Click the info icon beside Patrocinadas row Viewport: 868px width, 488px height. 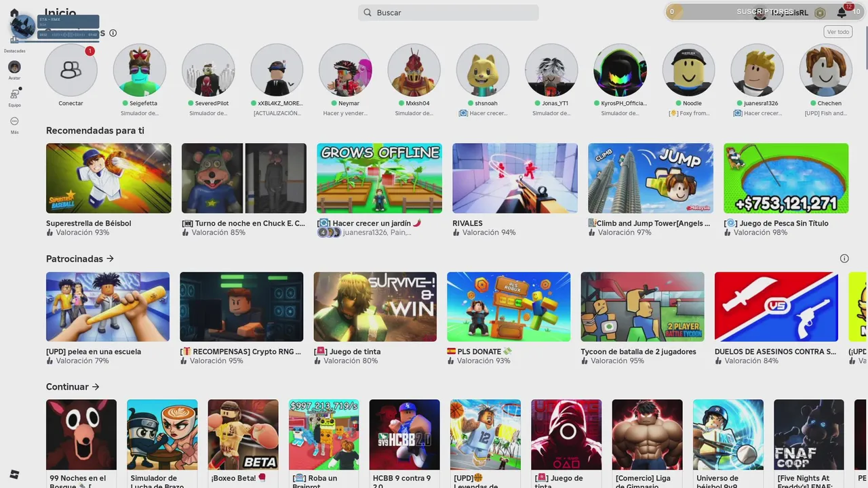844,258
